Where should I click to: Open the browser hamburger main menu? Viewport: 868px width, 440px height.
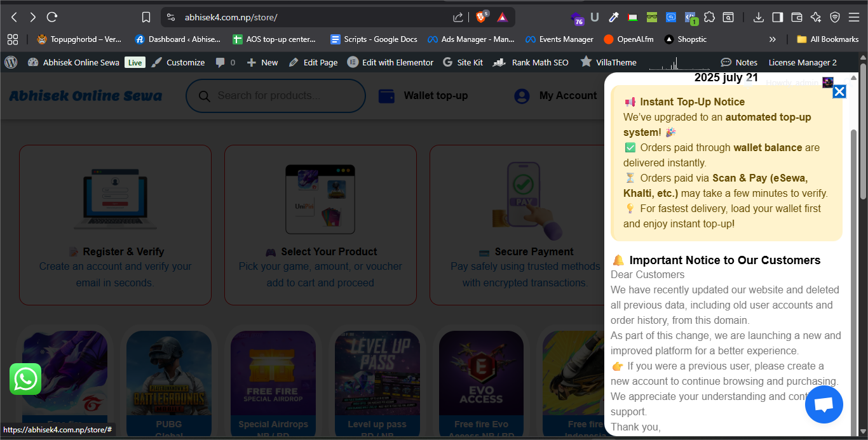(x=854, y=17)
